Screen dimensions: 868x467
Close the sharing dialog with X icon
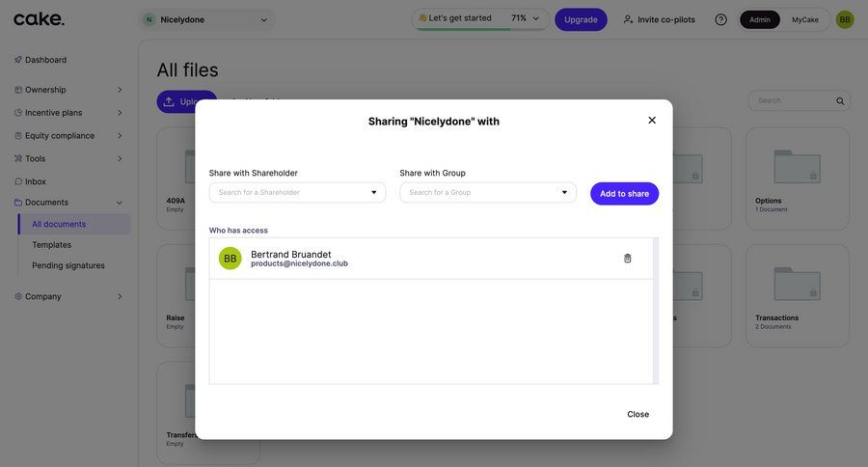652,121
